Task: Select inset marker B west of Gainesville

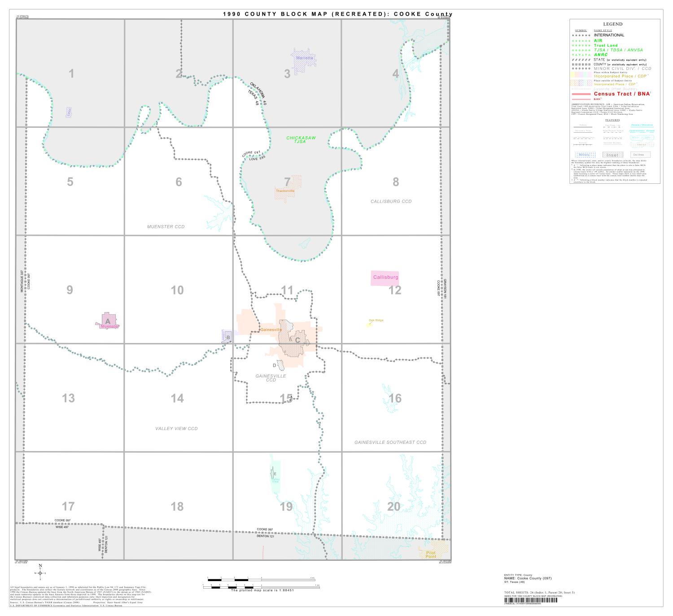Action: pyautogui.click(x=228, y=337)
